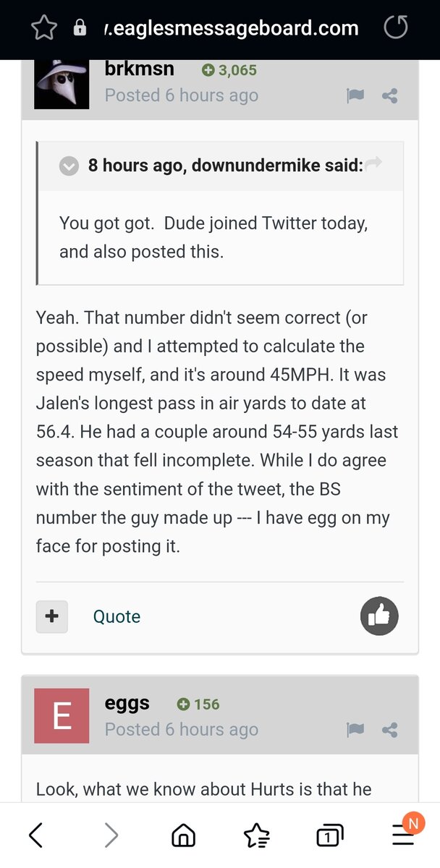This screenshot has height=868, width=440.
Task: Open the eggs user avatar
Action: [x=62, y=716]
